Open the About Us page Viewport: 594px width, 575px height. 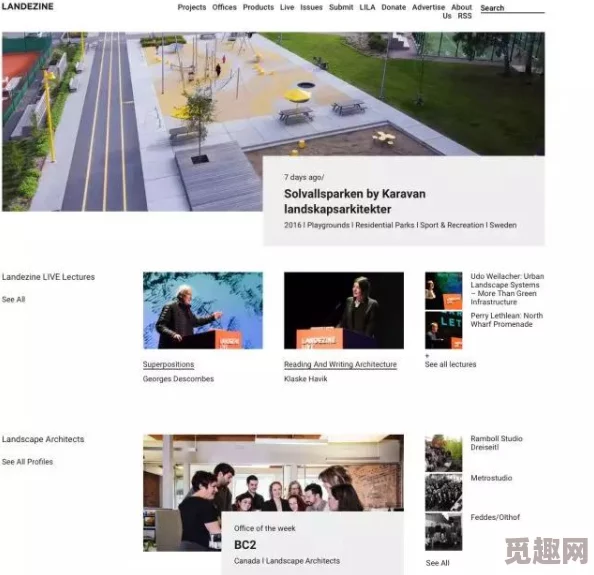(457, 11)
